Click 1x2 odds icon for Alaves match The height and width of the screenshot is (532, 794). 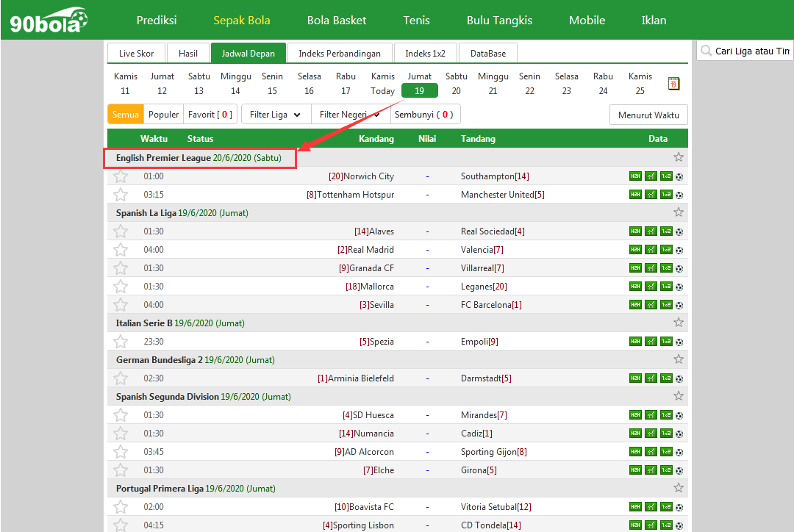(x=666, y=231)
